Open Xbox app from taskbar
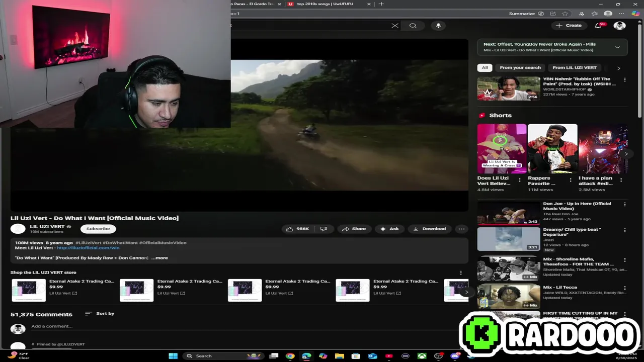Screen dimensions: 644x362 [x=422, y=356]
